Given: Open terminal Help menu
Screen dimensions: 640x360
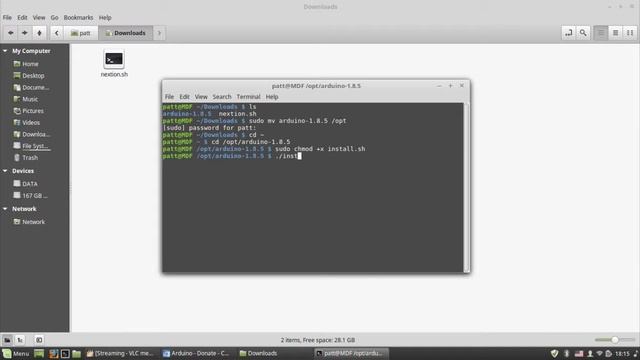Looking at the screenshot, I should pos(272,97).
